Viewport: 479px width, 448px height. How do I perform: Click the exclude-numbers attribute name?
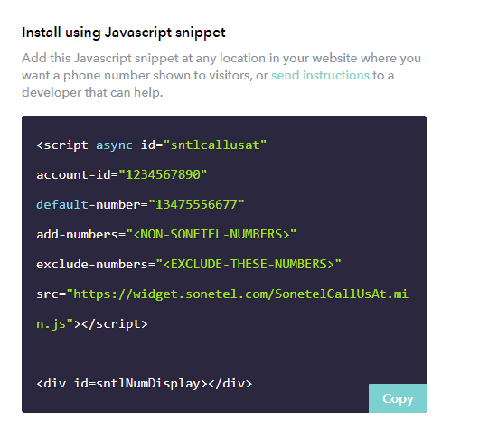pos(91,264)
